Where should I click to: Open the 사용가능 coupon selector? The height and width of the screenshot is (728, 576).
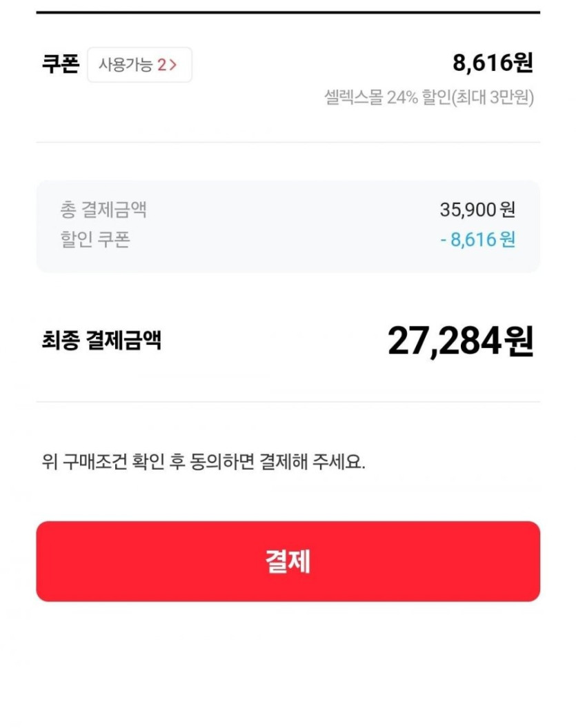click(x=139, y=65)
